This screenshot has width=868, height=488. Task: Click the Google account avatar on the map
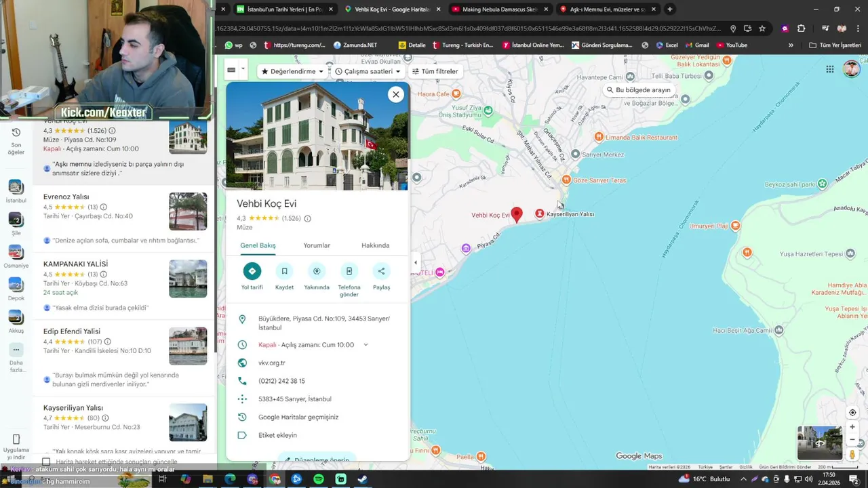tap(851, 69)
